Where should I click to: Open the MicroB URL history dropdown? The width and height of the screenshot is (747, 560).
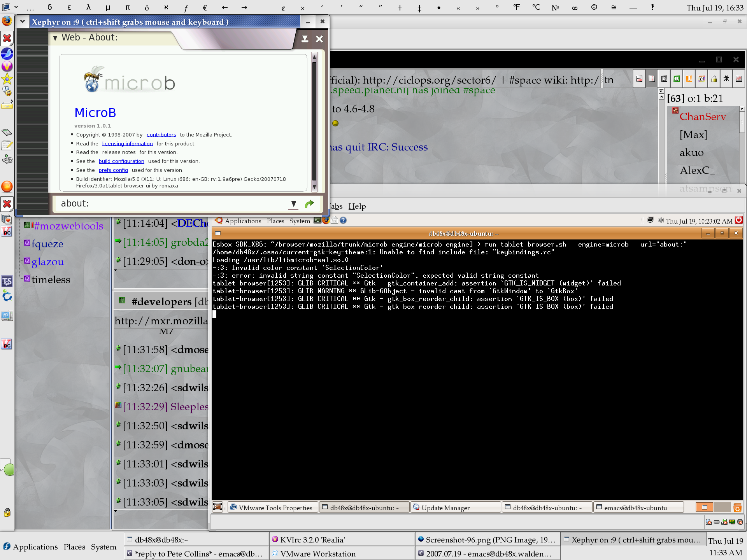[294, 203]
